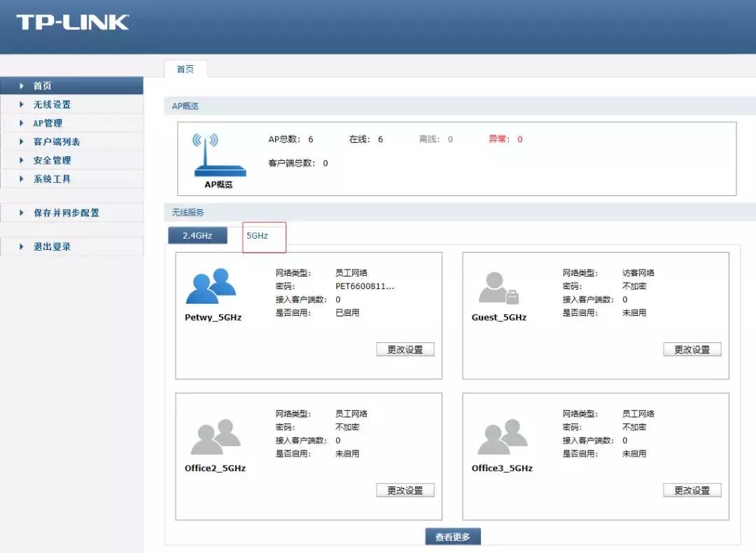
Task: Select 保存并同步配置 in the sidebar
Action: tap(71, 213)
